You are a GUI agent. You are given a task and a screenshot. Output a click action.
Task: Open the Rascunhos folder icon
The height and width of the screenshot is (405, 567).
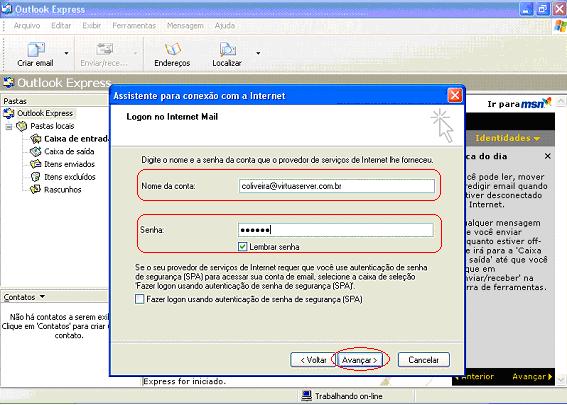(x=35, y=189)
